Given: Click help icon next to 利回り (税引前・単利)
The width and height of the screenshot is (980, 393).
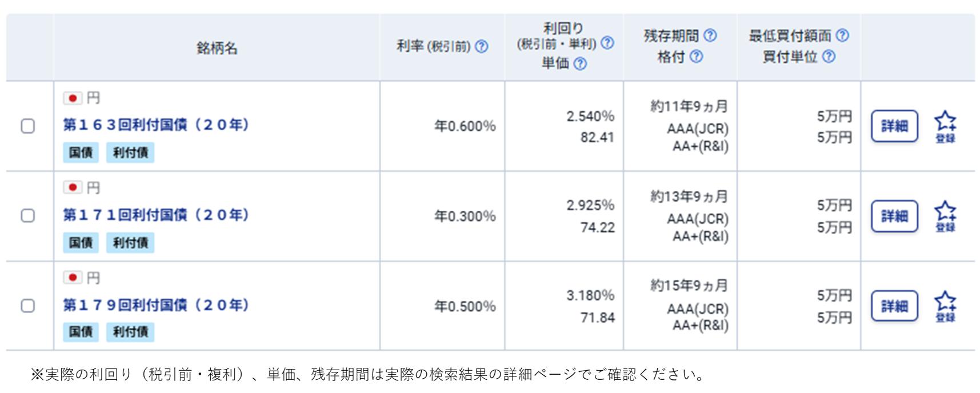Looking at the screenshot, I should tap(607, 43).
